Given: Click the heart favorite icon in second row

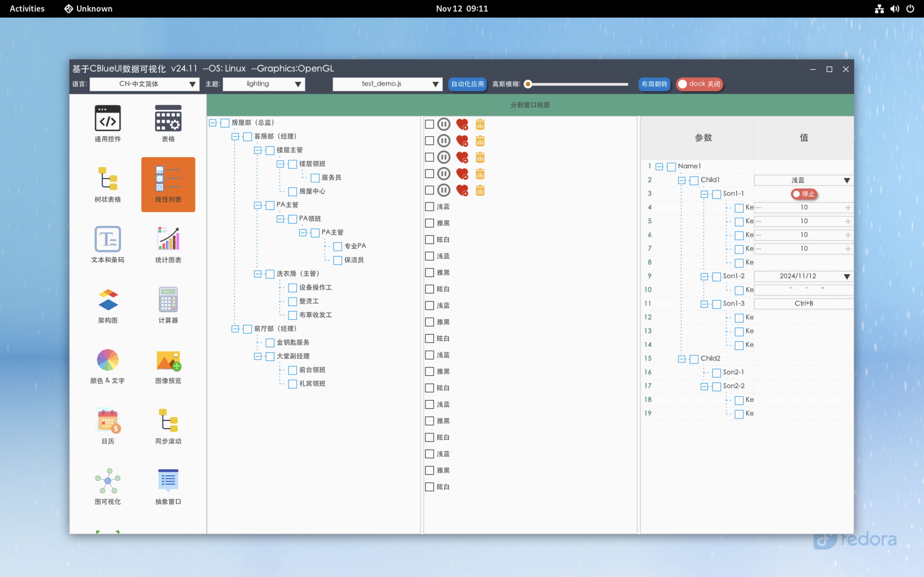Looking at the screenshot, I should tap(462, 141).
